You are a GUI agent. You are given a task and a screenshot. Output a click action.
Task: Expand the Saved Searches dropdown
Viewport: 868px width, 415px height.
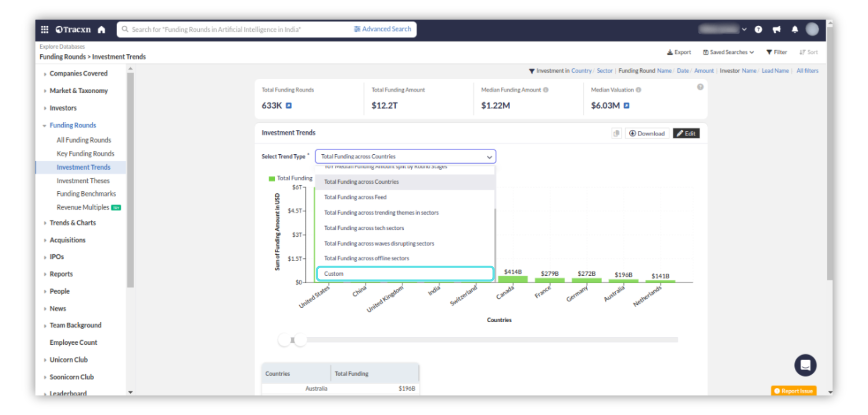(728, 52)
